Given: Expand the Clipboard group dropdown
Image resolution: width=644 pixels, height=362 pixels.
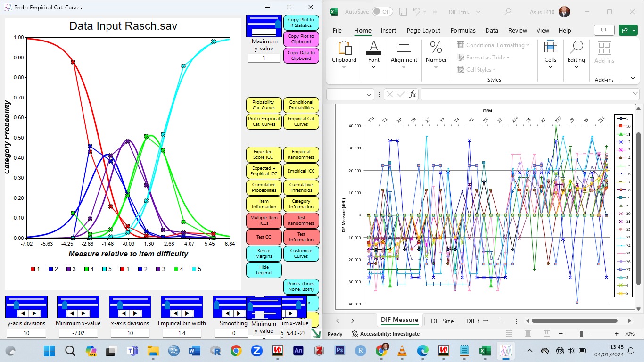Looking at the screenshot, I should (x=344, y=67).
